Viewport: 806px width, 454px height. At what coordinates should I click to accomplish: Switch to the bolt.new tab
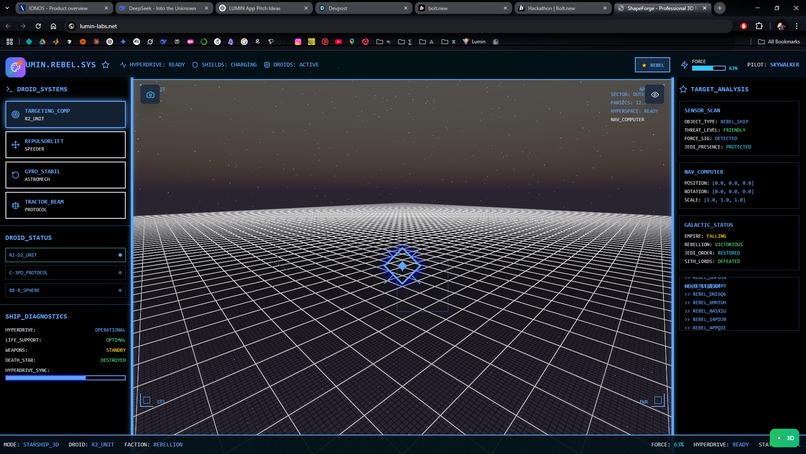click(463, 8)
